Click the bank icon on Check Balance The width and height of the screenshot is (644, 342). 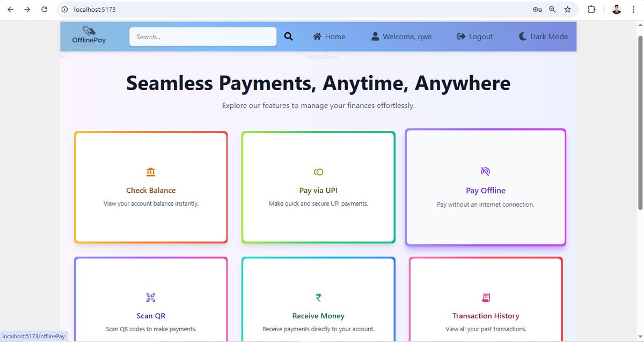[151, 172]
